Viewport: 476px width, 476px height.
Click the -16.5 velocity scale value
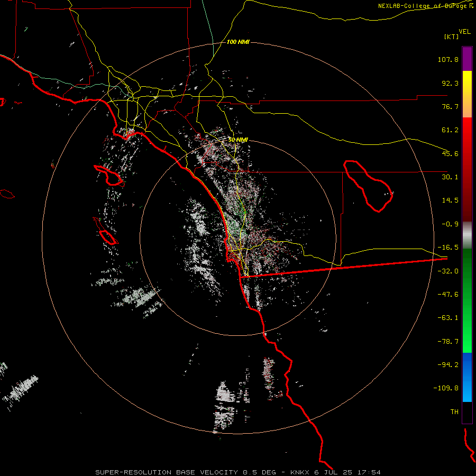coord(448,248)
